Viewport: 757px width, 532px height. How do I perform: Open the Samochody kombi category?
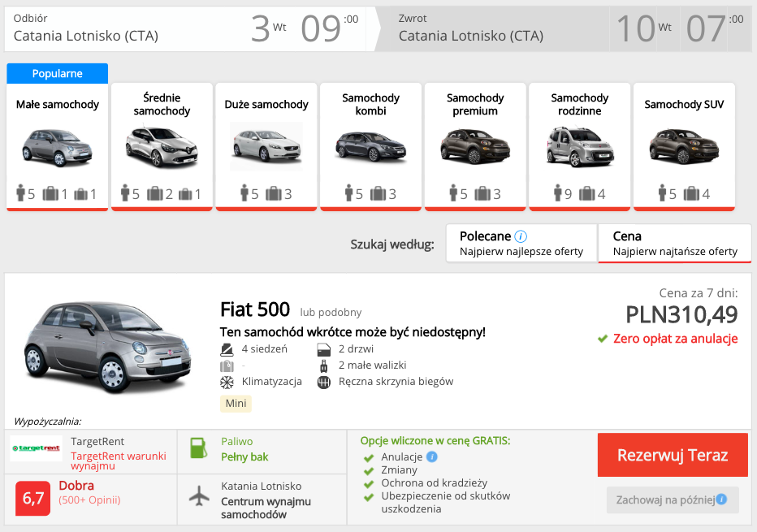(370, 147)
